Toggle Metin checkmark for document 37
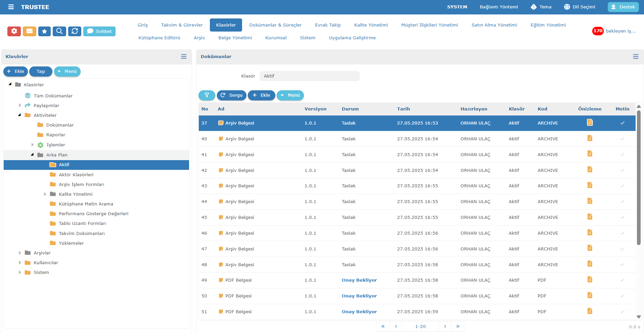Viewport: 644px width, 333px height. (x=622, y=123)
